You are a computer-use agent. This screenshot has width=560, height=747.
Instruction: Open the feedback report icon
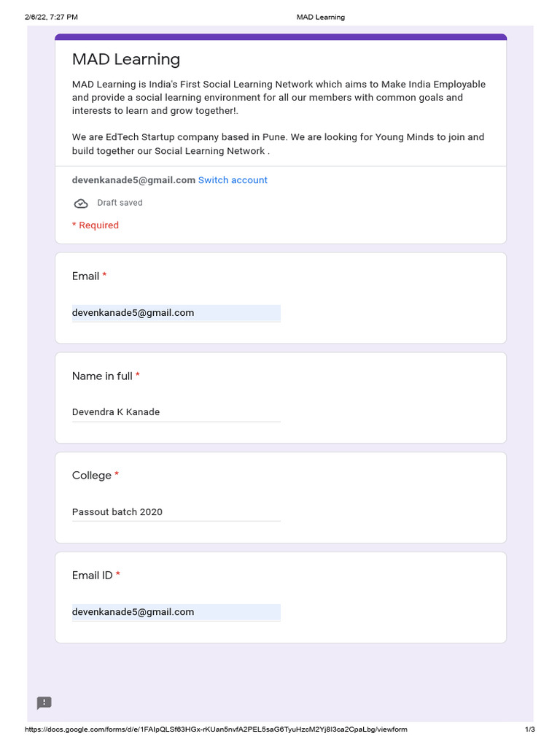tap(44, 703)
